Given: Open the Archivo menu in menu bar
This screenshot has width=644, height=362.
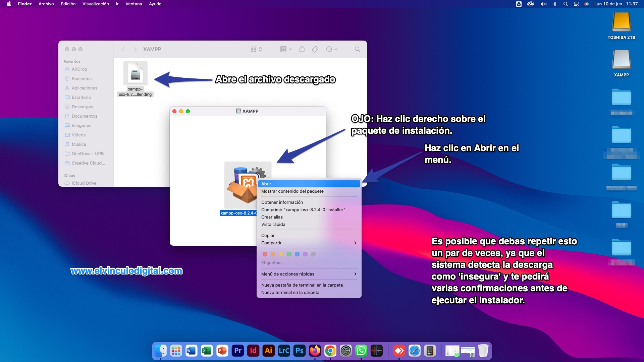Looking at the screenshot, I should tap(46, 4).
